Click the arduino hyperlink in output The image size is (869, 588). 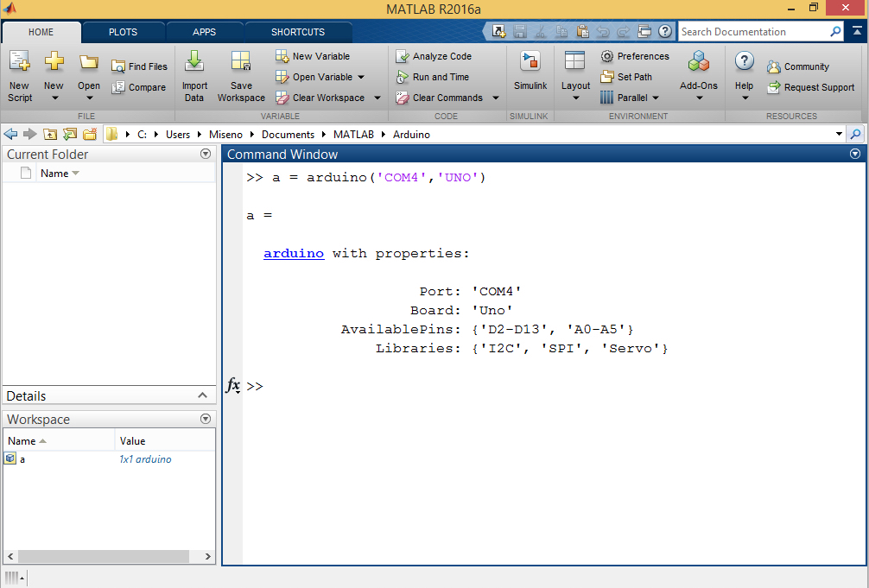tap(294, 253)
